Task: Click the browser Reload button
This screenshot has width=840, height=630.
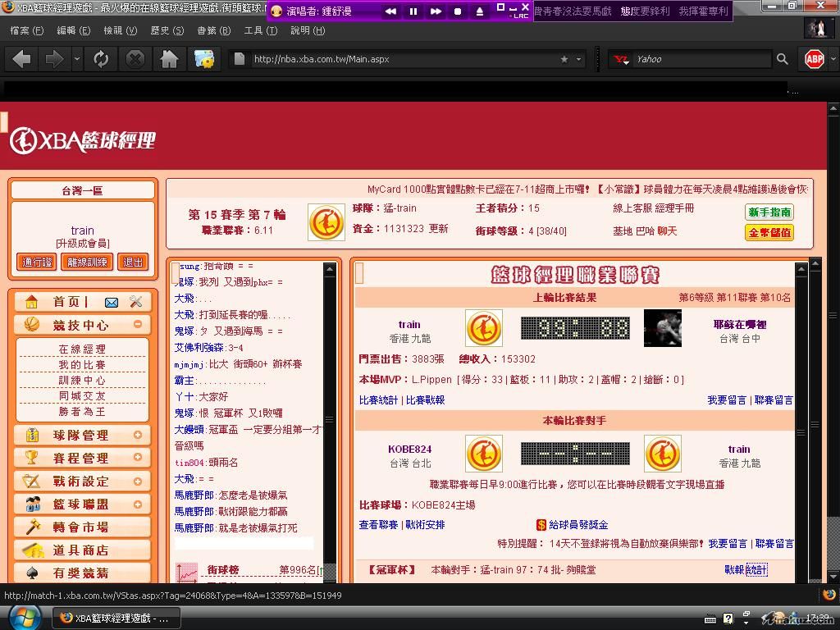Action: coord(101,59)
